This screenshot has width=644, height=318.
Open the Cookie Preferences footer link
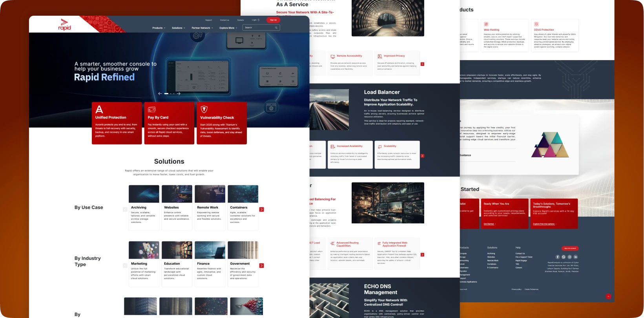(531, 289)
